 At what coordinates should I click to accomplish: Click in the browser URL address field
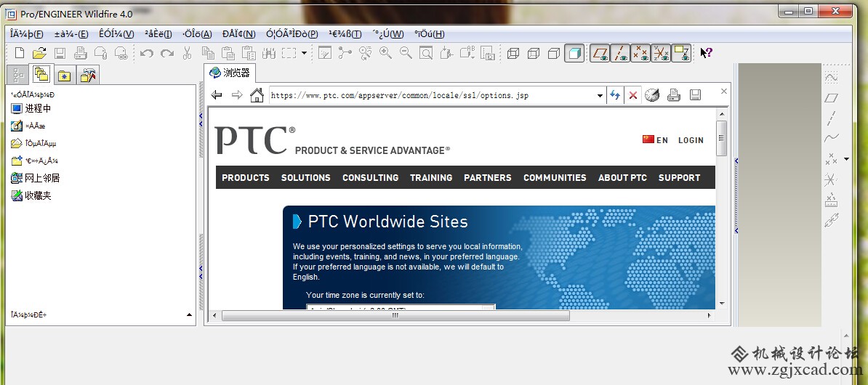(432, 96)
